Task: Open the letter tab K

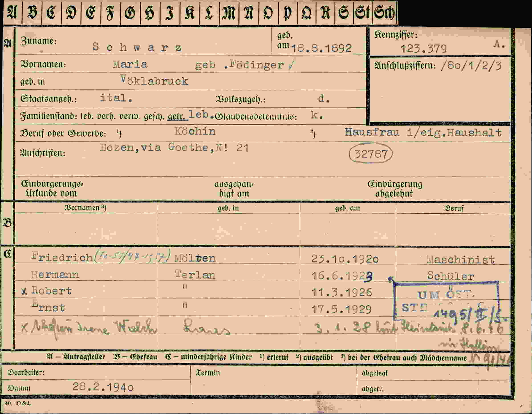Action: (x=190, y=13)
